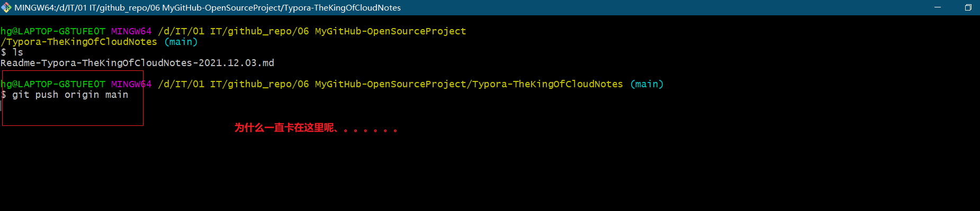Click the 'ls' command text
980x211 pixels.
click(18, 52)
